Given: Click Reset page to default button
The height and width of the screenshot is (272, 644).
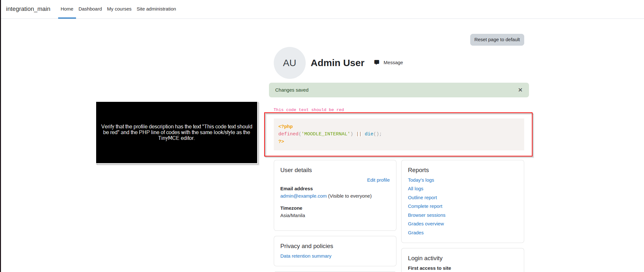Looking at the screenshot, I should [497, 40].
